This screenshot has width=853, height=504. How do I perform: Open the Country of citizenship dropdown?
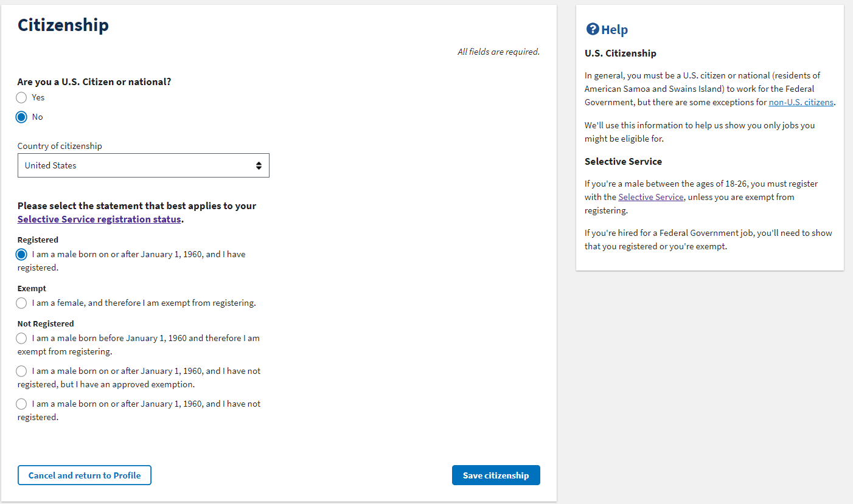[x=143, y=165]
